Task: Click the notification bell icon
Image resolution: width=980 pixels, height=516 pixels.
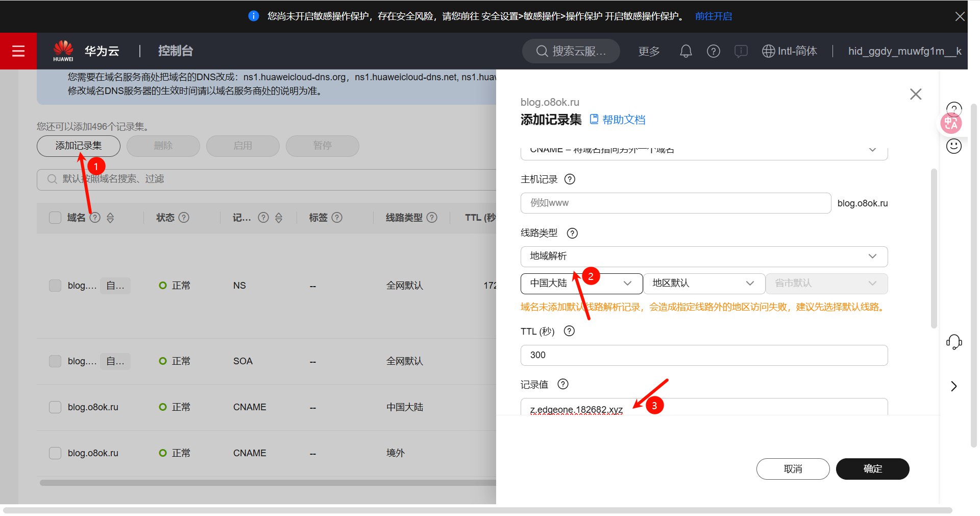Action: coord(685,51)
